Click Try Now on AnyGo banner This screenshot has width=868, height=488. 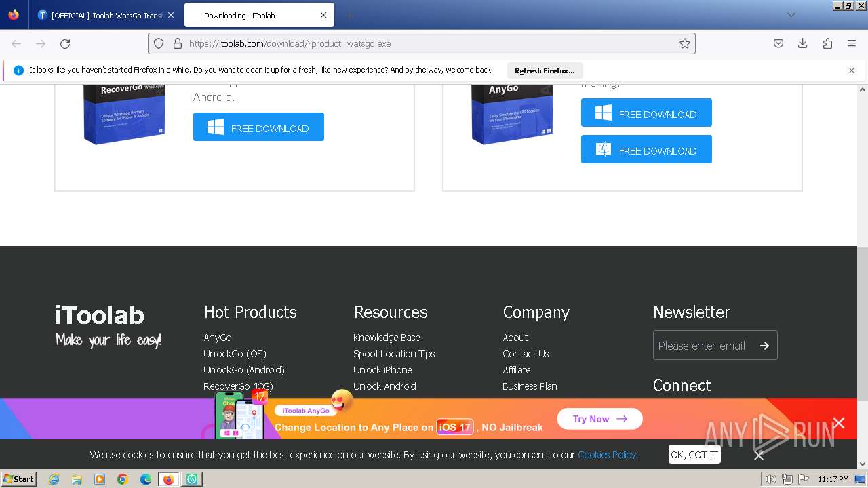pos(599,419)
